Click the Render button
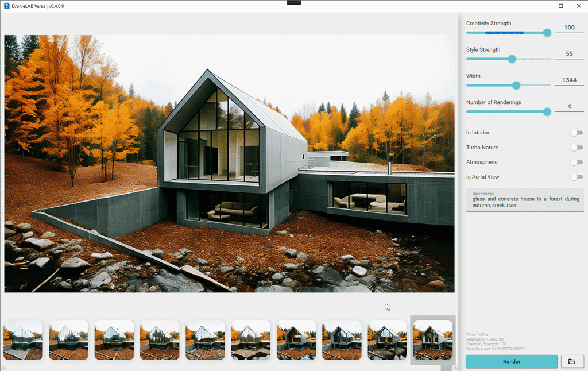The width and height of the screenshot is (588, 371). pos(512,361)
